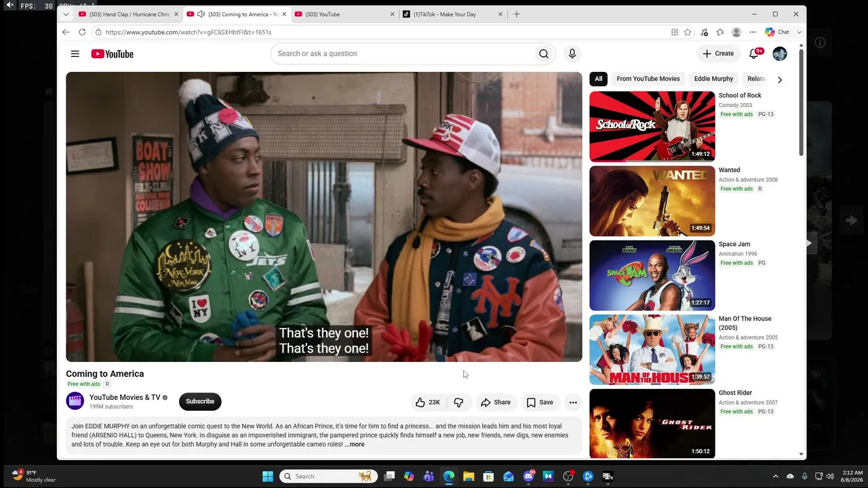Viewport: 868px width, 488px height.
Task: Open the Windows Start menu
Action: coord(268,476)
